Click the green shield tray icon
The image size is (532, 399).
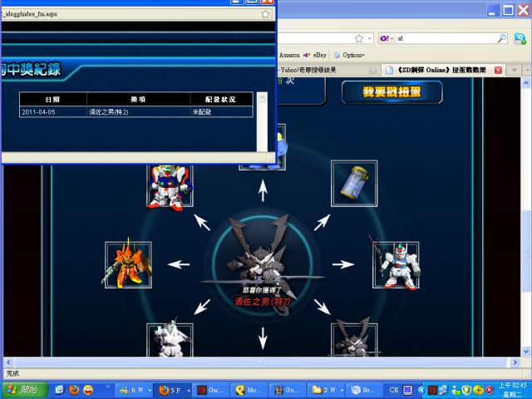click(467, 390)
